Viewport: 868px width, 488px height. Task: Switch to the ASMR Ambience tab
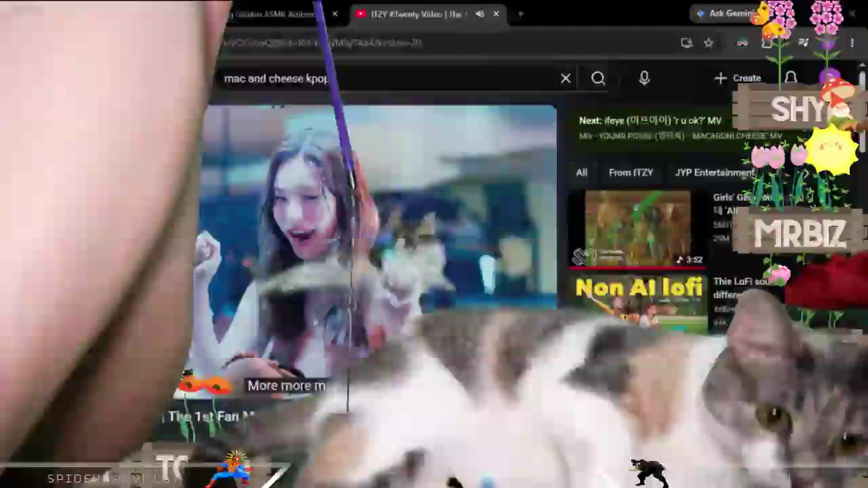click(x=274, y=14)
